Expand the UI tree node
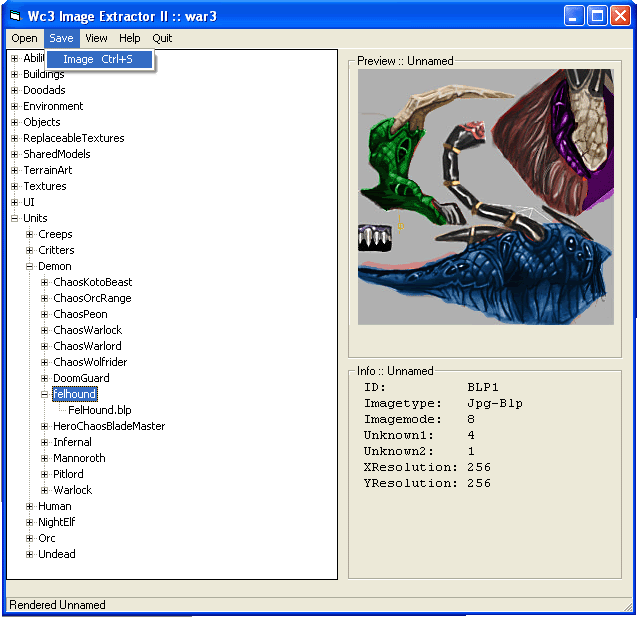Screen dimensions: 638x618 click(15, 203)
